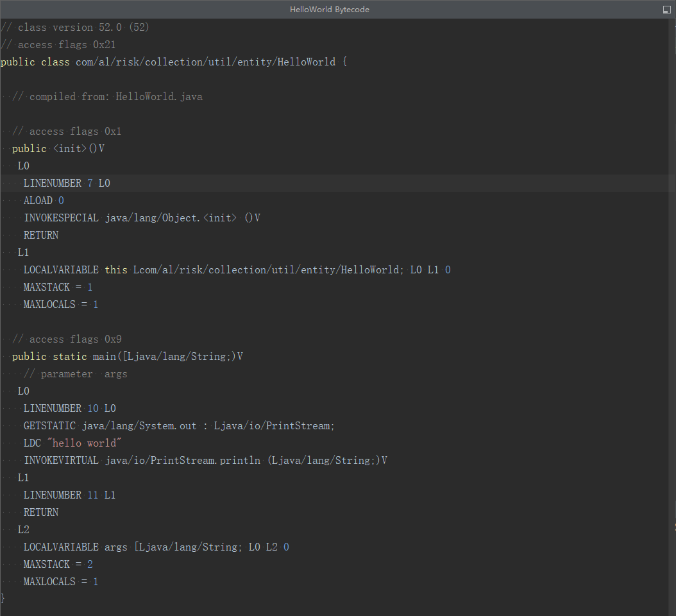Image resolution: width=676 pixels, height=616 pixels.
Task: Click the INVOKESPECIAL java/lang/Object.<init> line
Action: (142, 218)
